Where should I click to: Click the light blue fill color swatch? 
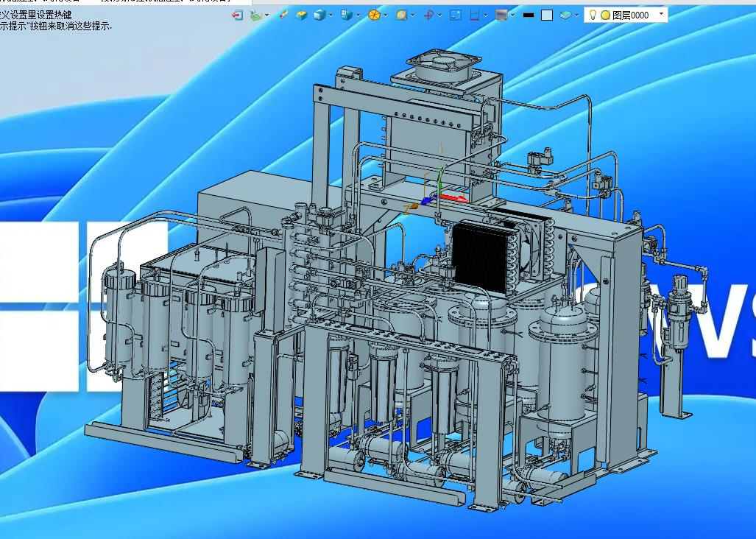point(547,15)
